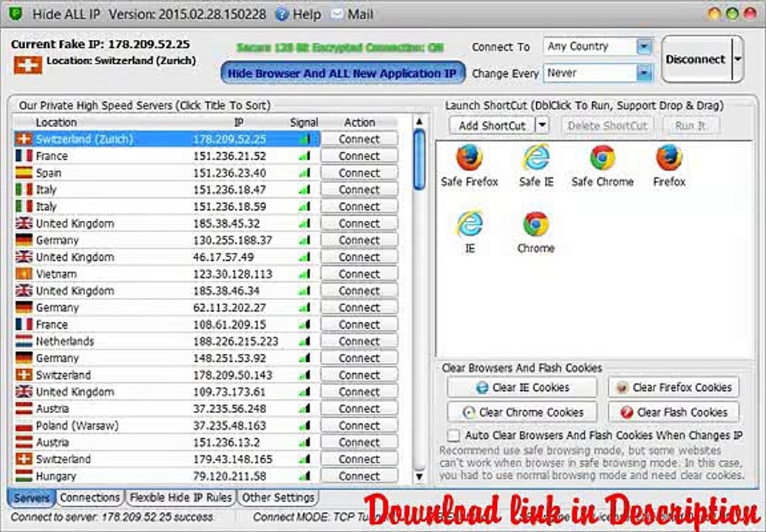The width and height of the screenshot is (766, 532).
Task: Click the Chrome icon on Clear Chrome Cookies
Action: click(469, 413)
